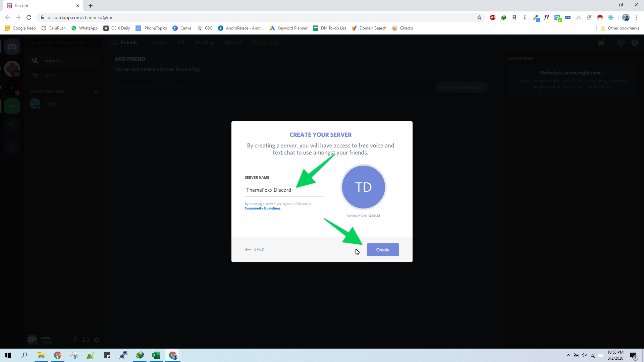This screenshot has width=644, height=362.
Task: Switch to the All friends tab
Action: tap(181, 43)
